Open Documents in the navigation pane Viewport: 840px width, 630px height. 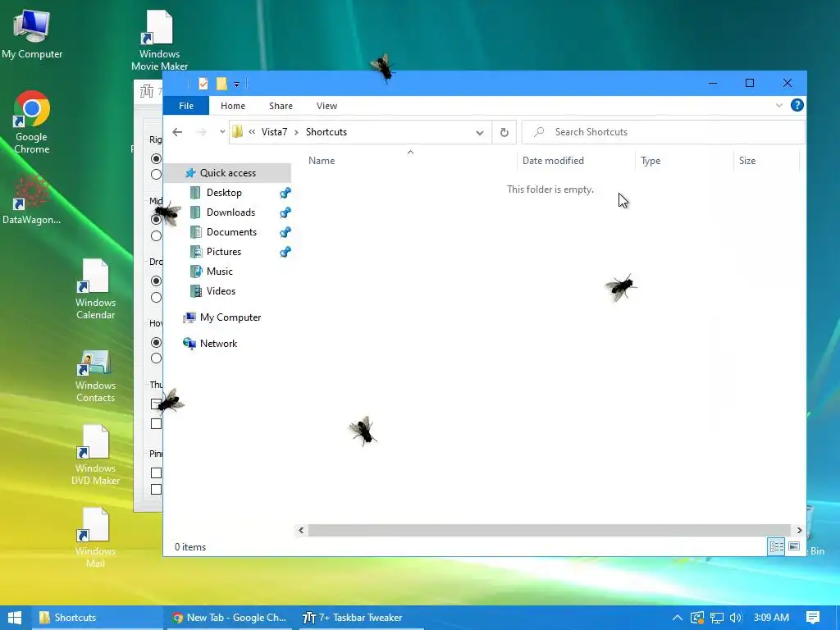pyautogui.click(x=231, y=232)
